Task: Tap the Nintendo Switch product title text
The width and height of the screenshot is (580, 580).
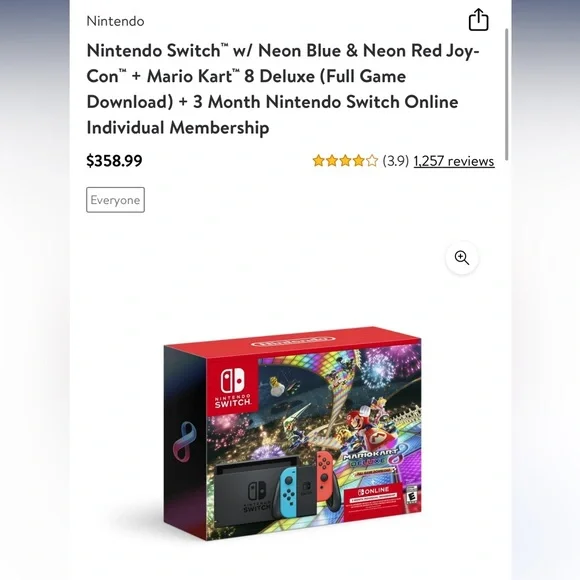Action: 283,89
